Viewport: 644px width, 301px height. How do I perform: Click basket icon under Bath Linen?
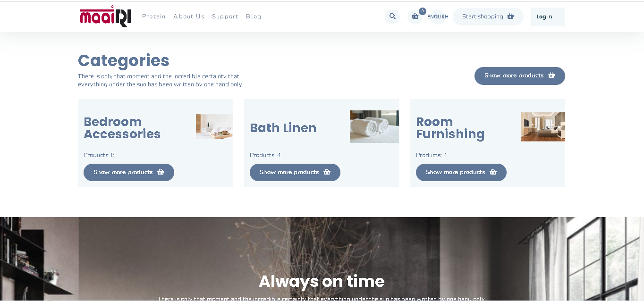tap(327, 172)
